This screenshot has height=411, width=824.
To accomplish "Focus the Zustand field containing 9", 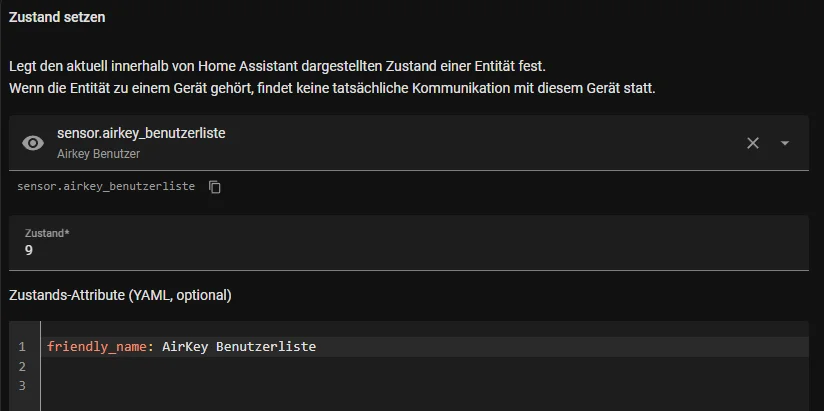I will coord(408,243).
